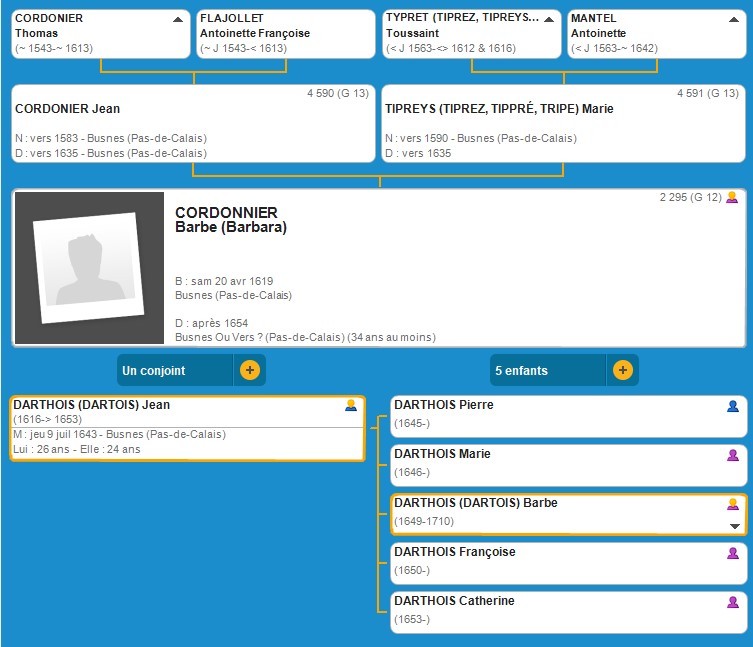Select Barbe CORDONNIER's placeholder photo

(x=89, y=267)
